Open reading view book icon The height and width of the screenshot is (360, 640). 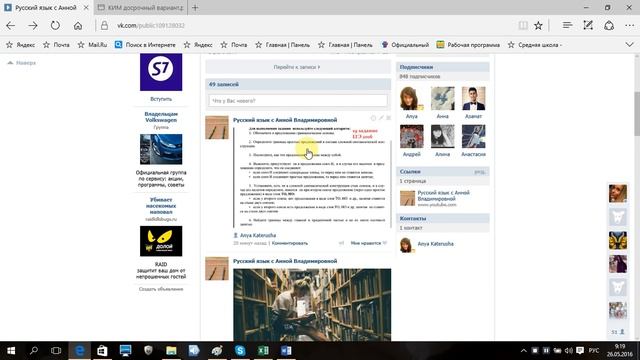(x=523, y=25)
